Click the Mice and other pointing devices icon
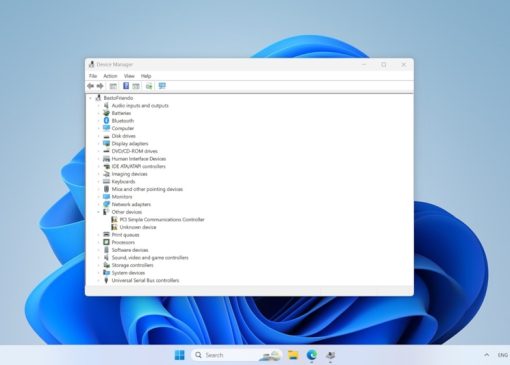Viewport: 510px width, 365px height. click(106, 189)
